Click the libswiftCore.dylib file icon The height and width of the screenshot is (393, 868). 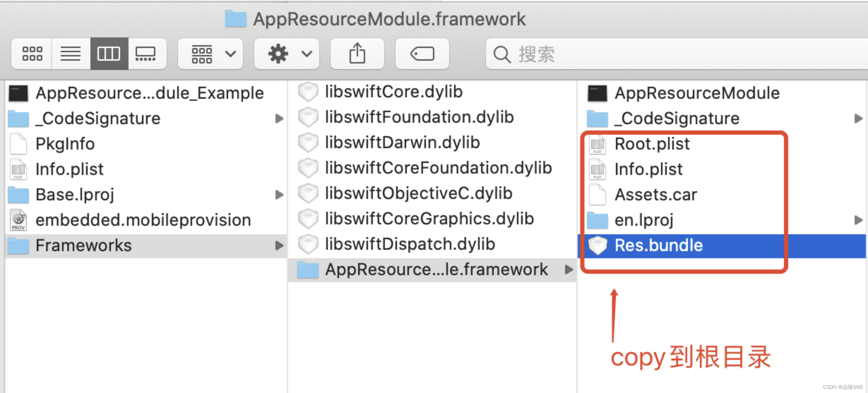pos(308,92)
